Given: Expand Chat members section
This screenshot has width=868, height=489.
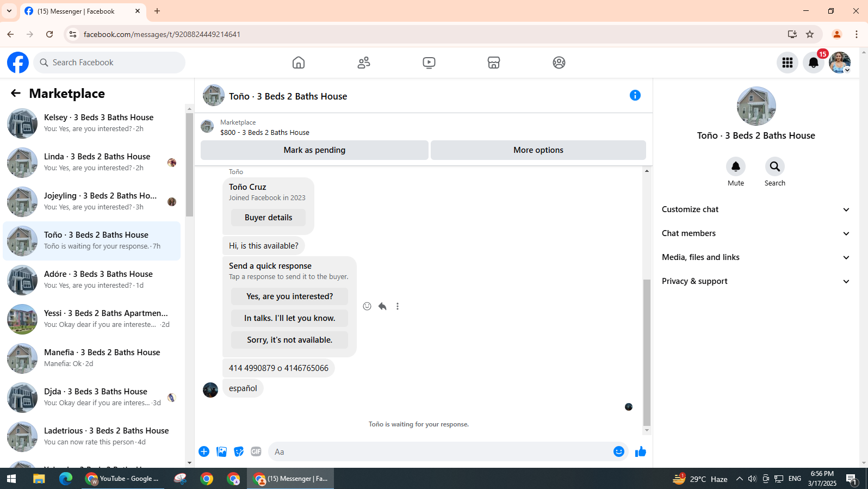Looking at the screenshot, I should tap(756, 233).
